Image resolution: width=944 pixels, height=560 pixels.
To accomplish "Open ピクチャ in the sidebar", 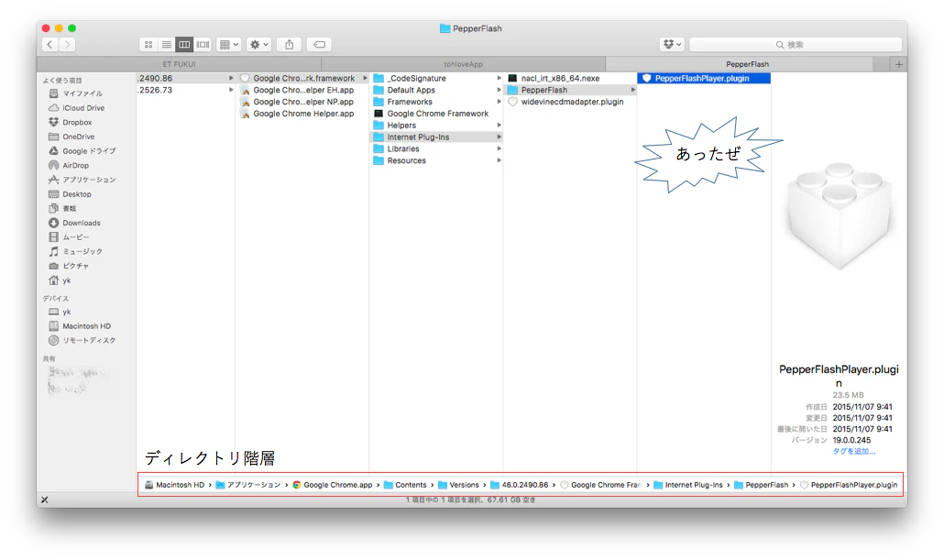I will point(69,266).
